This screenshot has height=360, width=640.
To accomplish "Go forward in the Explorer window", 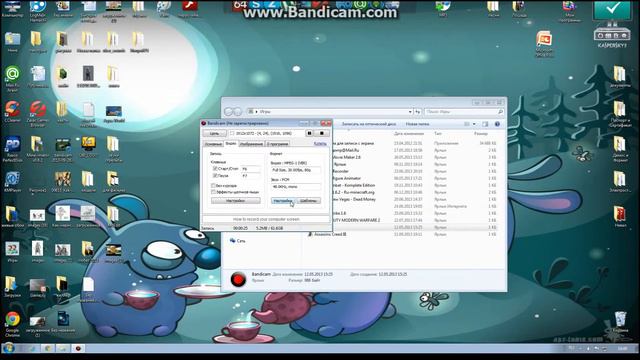I will [237, 111].
